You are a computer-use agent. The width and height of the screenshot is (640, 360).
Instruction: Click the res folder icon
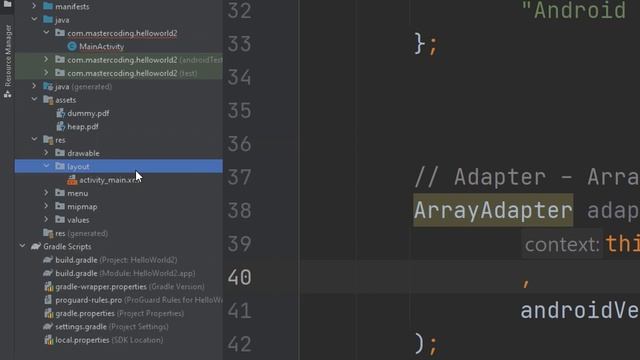pos(48,140)
